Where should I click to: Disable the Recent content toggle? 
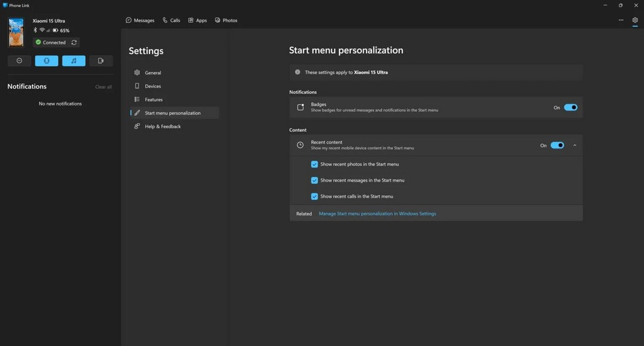click(557, 145)
